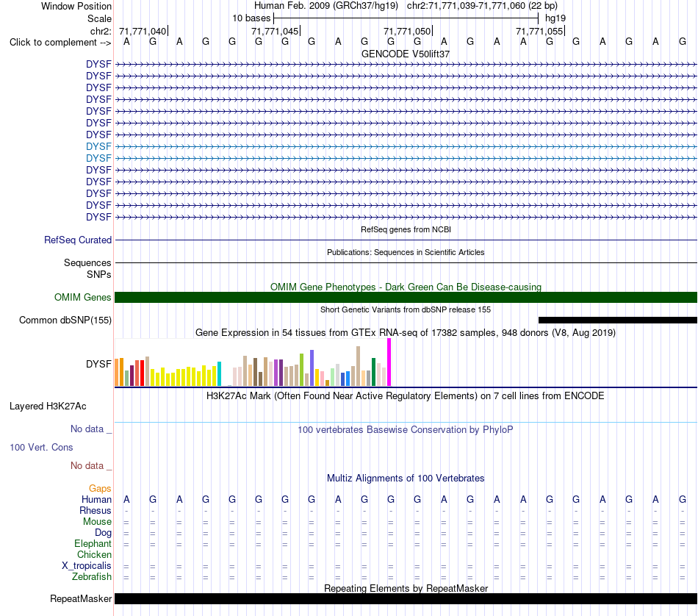This screenshot has height=616, width=698.
Task: Select the RepeatMasker track label
Action: 81,598
